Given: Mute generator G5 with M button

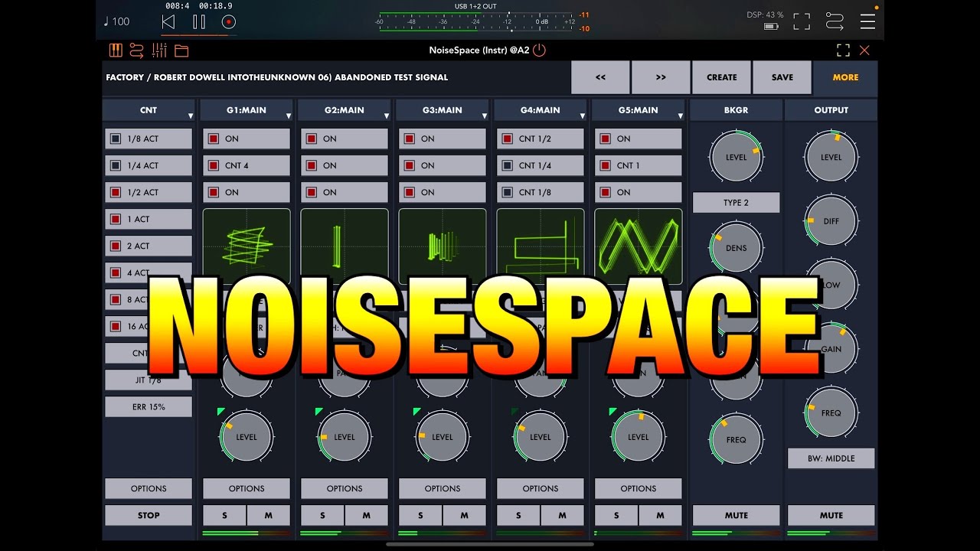Looking at the screenshot, I should 661,515.
